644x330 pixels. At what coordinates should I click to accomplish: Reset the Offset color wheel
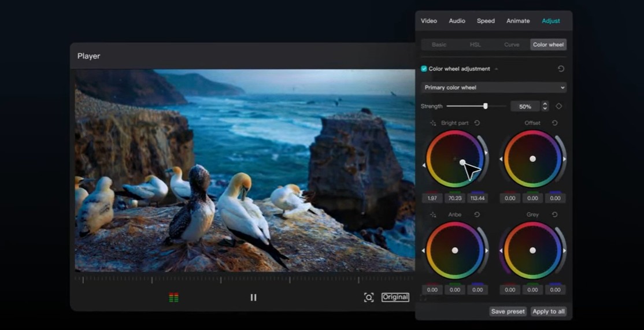pos(554,123)
